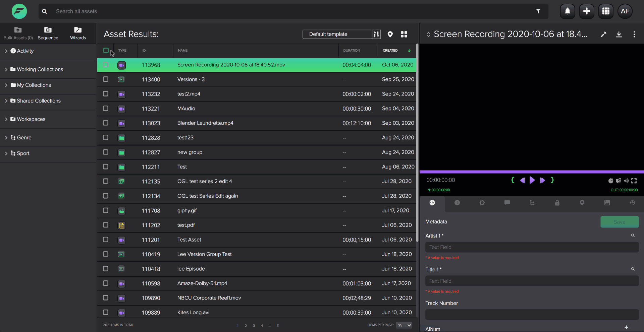Click the search filter funnel icon
Image resolution: width=644 pixels, height=332 pixels.
[538, 11]
